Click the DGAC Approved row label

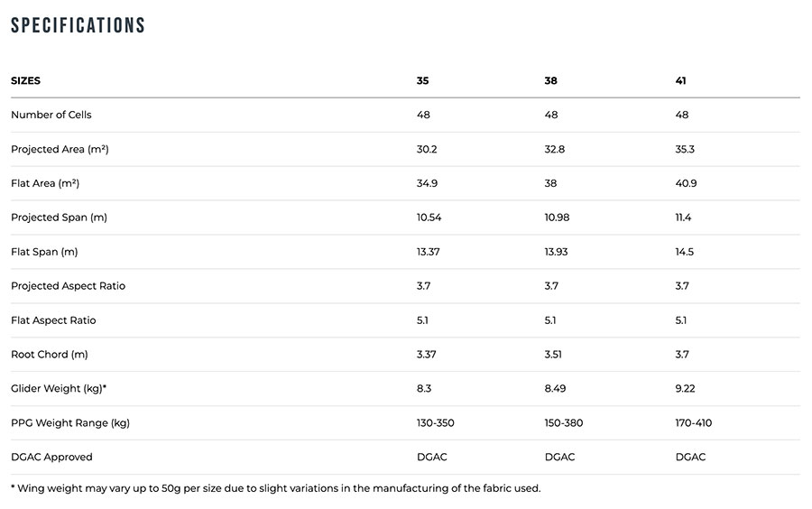51,458
